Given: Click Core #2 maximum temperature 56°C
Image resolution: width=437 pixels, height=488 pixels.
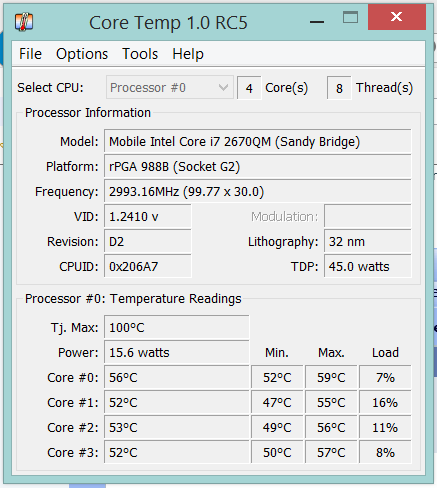Looking at the screenshot, I should [331, 428].
